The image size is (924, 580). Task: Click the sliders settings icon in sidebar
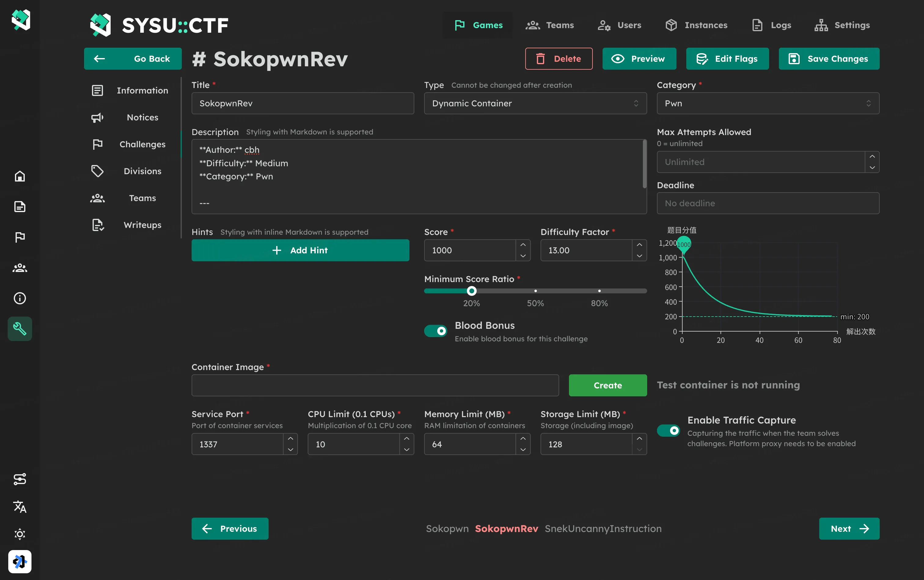pyautogui.click(x=20, y=479)
